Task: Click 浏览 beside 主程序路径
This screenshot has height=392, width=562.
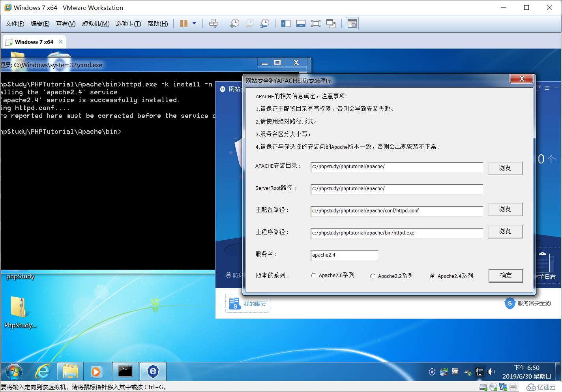Action: [505, 231]
